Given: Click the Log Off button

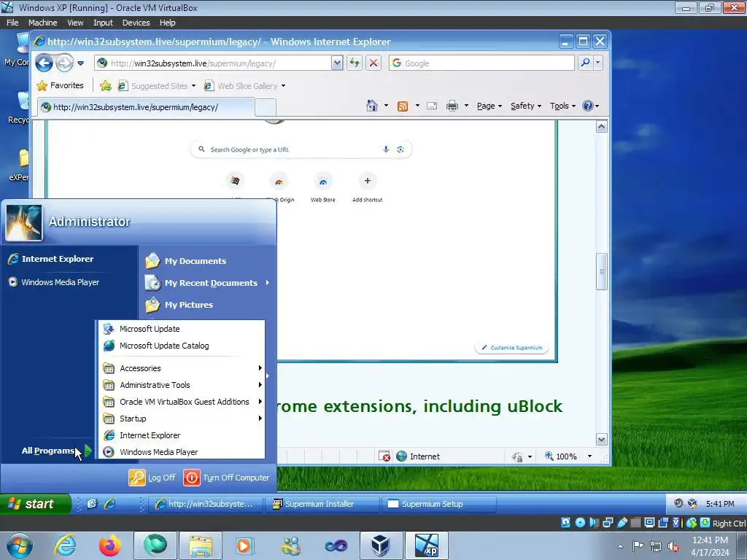Looking at the screenshot, I should tap(152, 478).
